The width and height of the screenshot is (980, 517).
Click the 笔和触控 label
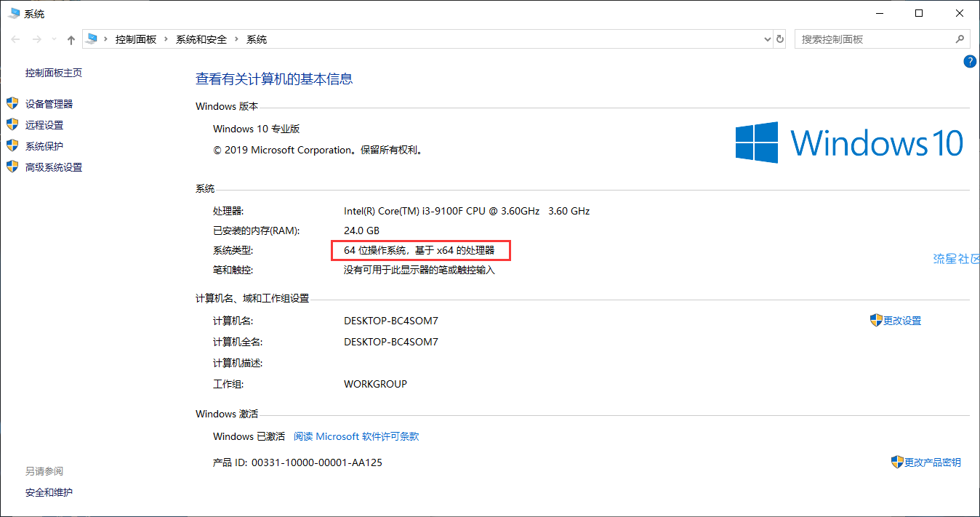coord(233,270)
